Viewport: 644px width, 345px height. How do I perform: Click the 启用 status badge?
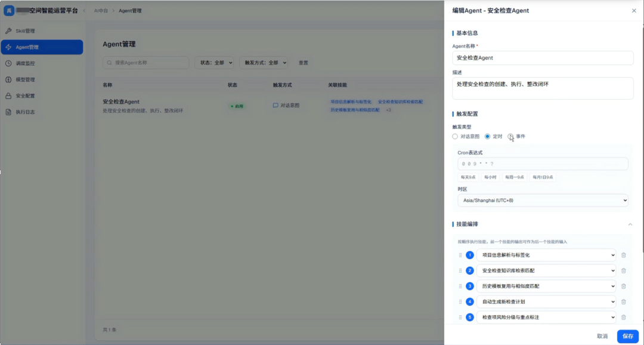[x=237, y=106]
